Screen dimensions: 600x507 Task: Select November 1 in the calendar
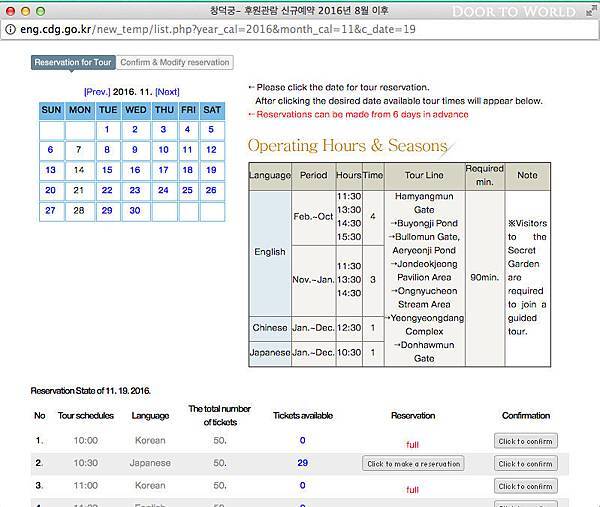click(107, 129)
